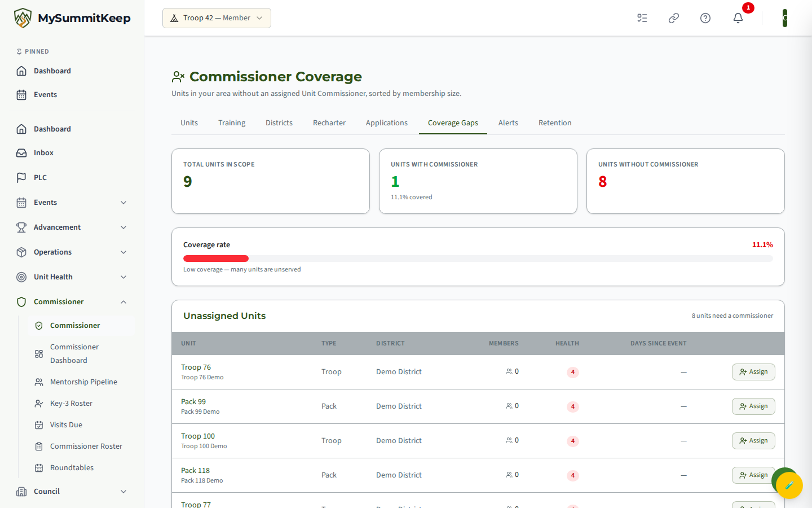Open Commissioner Dashboard sidebar link
The image size is (812, 508).
pos(81,354)
